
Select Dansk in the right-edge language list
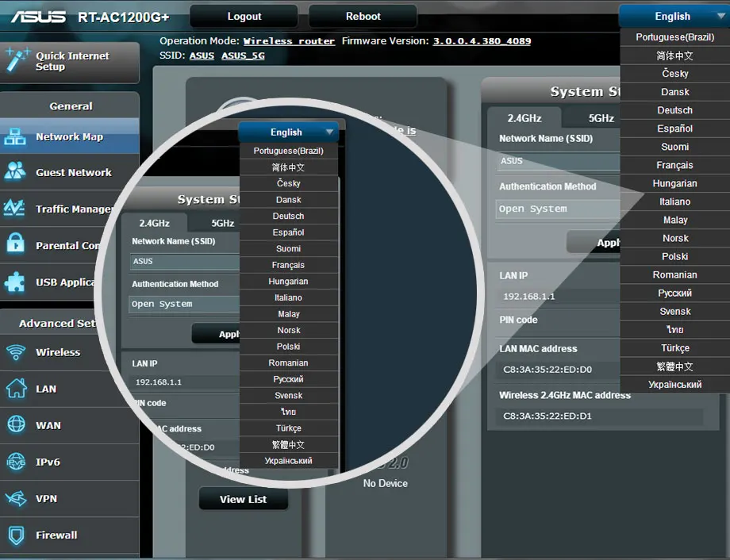675,92
